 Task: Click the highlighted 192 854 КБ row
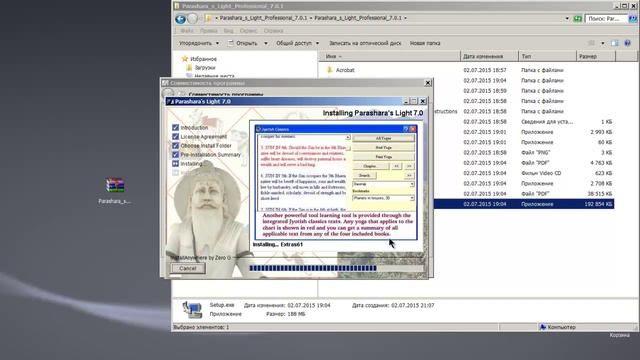pos(523,204)
